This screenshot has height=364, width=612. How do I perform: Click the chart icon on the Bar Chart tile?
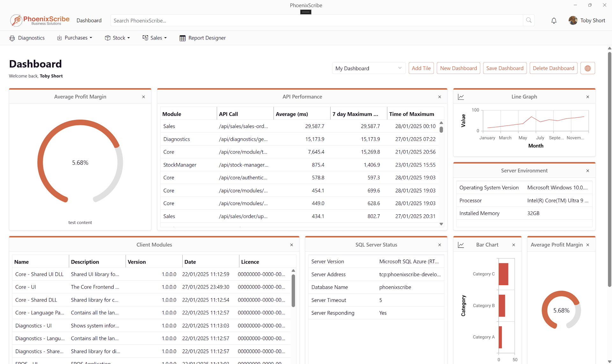(461, 245)
